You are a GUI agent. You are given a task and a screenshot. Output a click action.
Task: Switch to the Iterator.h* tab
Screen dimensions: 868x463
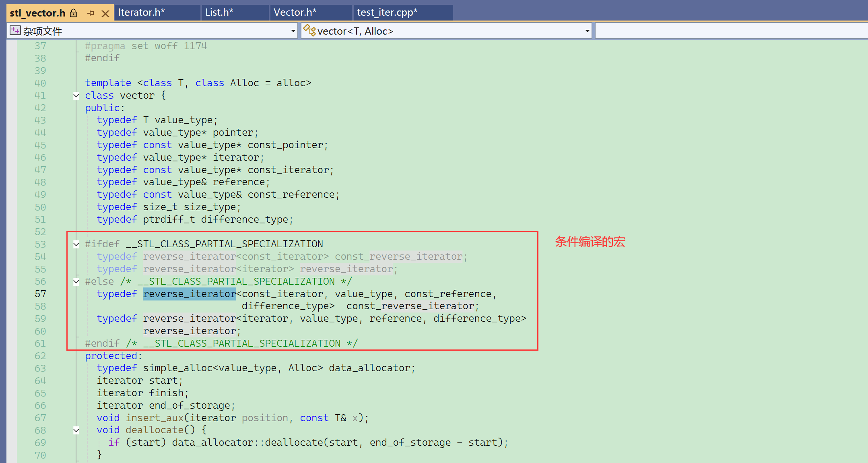[141, 12]
